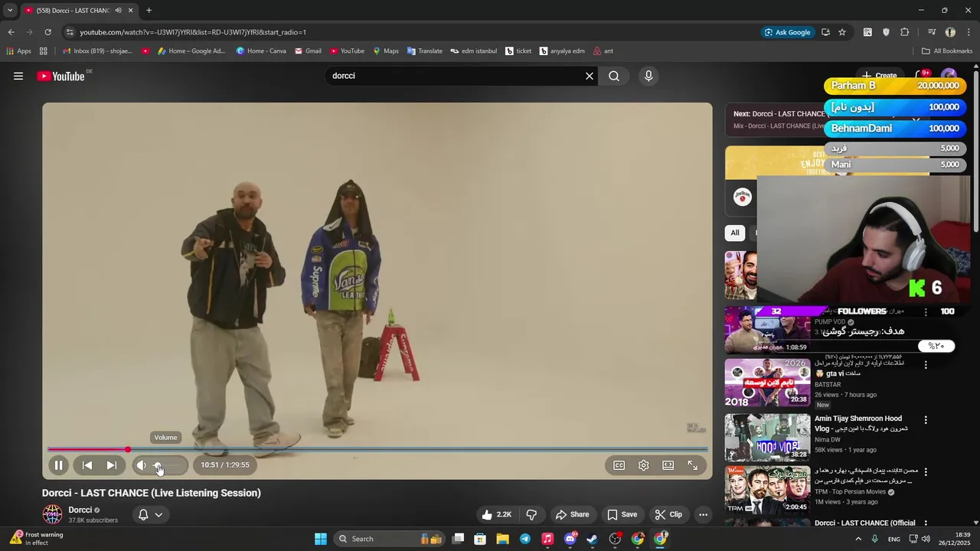The image size is (980, 551).
Task: Open the Chrome extensions puzzle icon
Action: pos(904,32)
